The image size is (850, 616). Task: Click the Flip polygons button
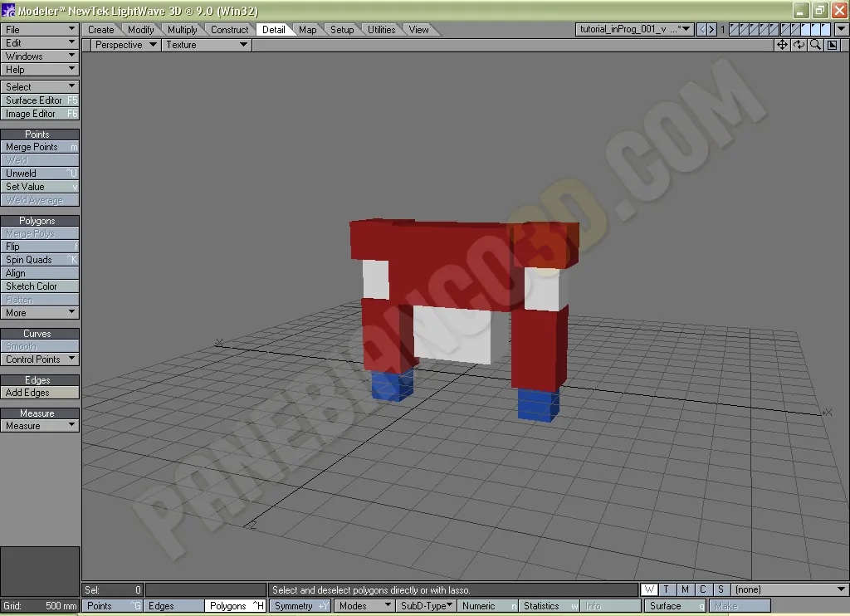40,247
